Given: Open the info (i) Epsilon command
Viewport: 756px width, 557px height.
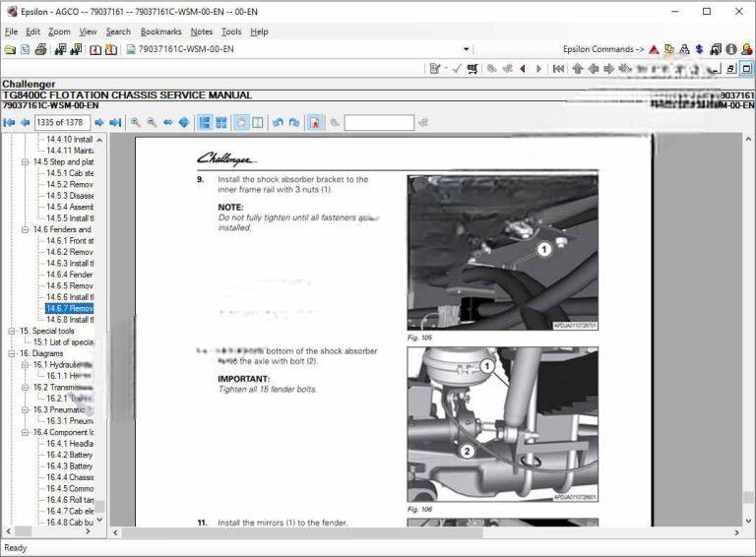Looking at the screenshot, I should 731,49.
